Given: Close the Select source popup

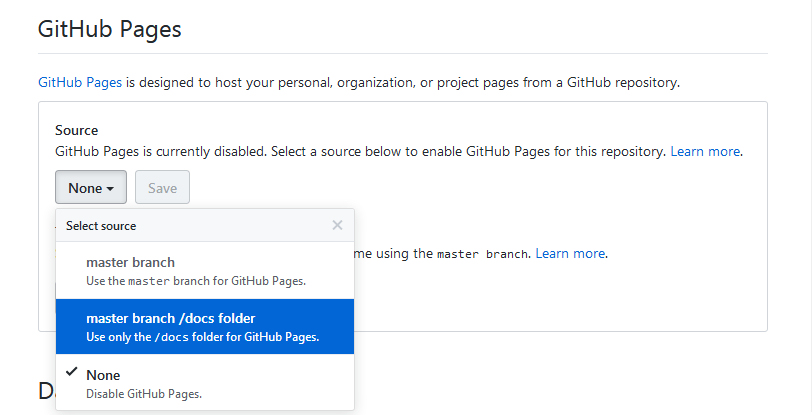Looking at the screenshot, I should pos(337,225).
